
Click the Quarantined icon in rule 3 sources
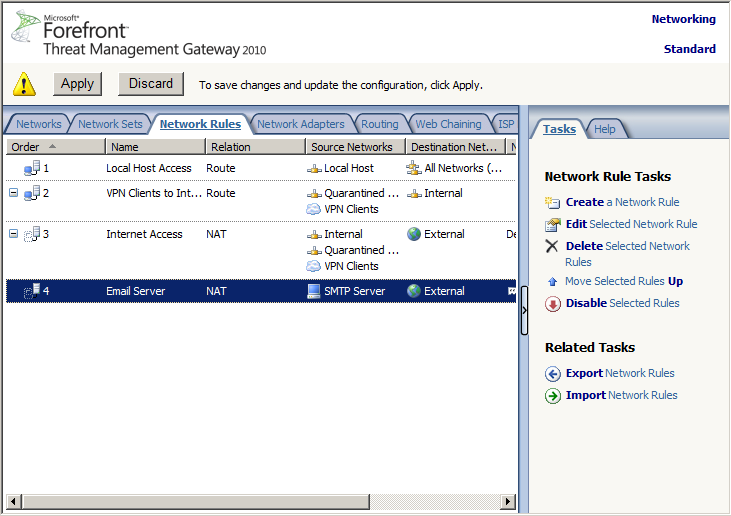tap(314, 251)
